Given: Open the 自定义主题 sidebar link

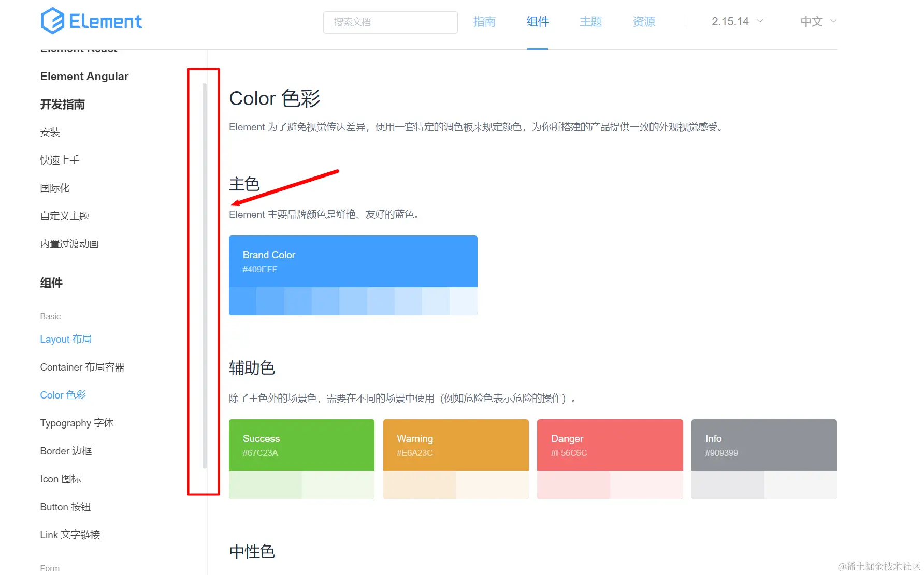Looking at the screenshot, I should (65, 216).
